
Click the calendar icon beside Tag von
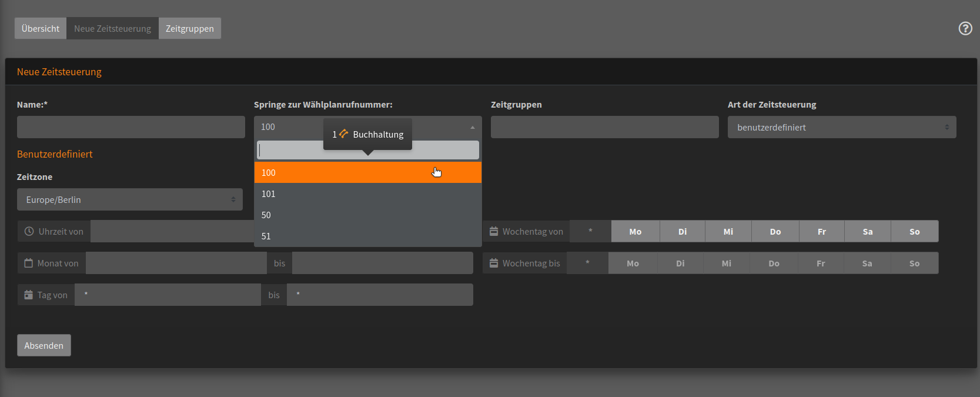tap(28, 295)
